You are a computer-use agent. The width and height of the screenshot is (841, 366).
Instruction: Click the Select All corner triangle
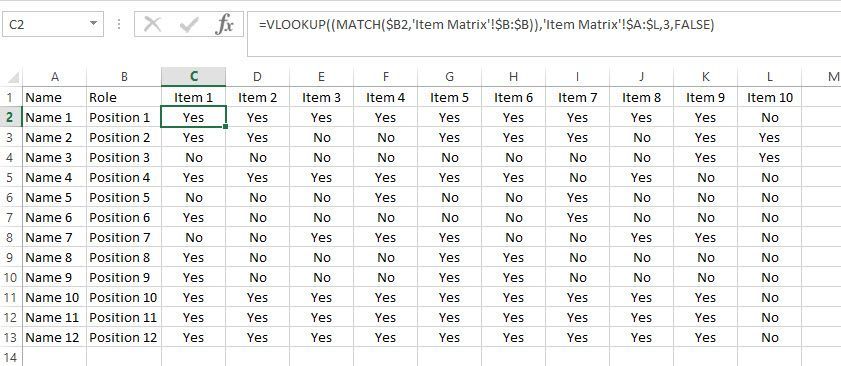click(12, 77)
